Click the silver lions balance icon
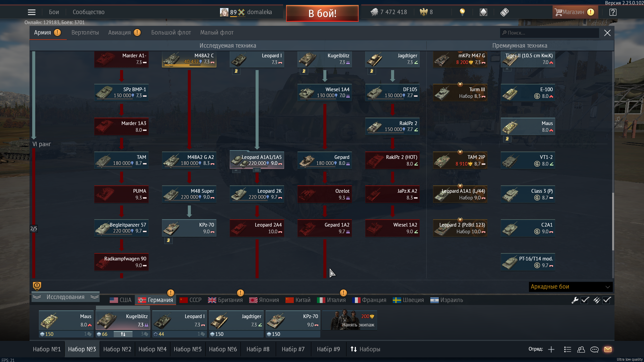Viewport: 644px width, 362px height. (x=374, y=12)
